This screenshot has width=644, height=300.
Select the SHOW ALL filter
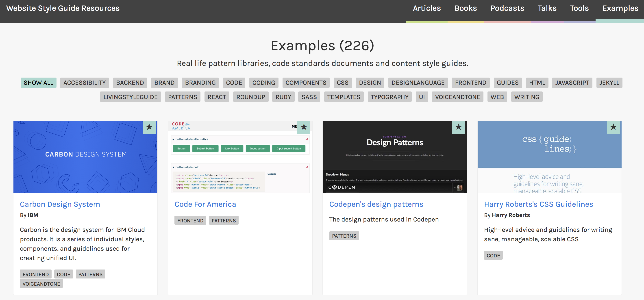tap(39, 83)
